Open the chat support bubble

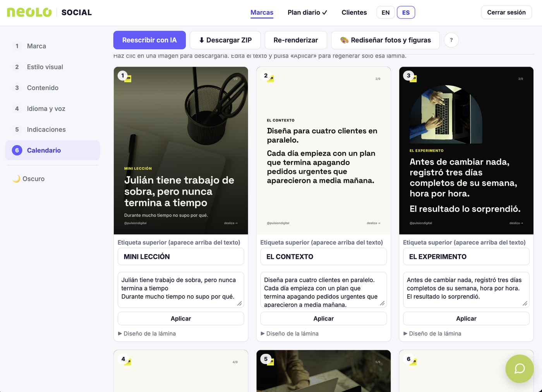(520, 368)
